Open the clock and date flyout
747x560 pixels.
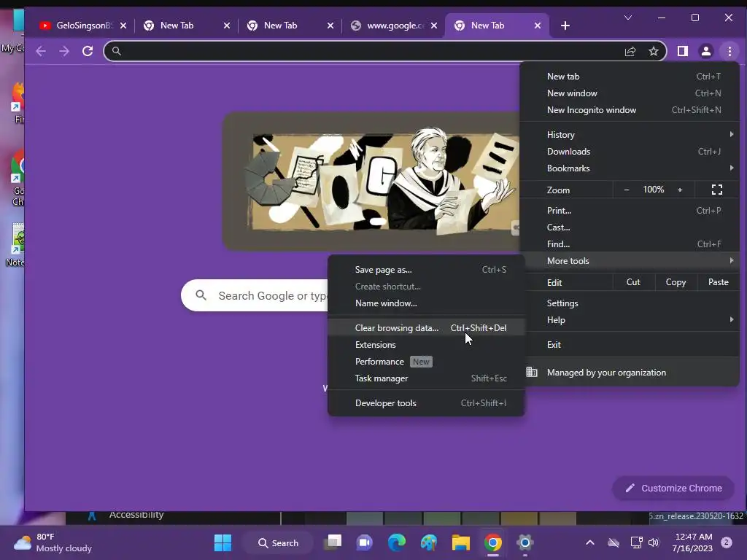point(692,542)
